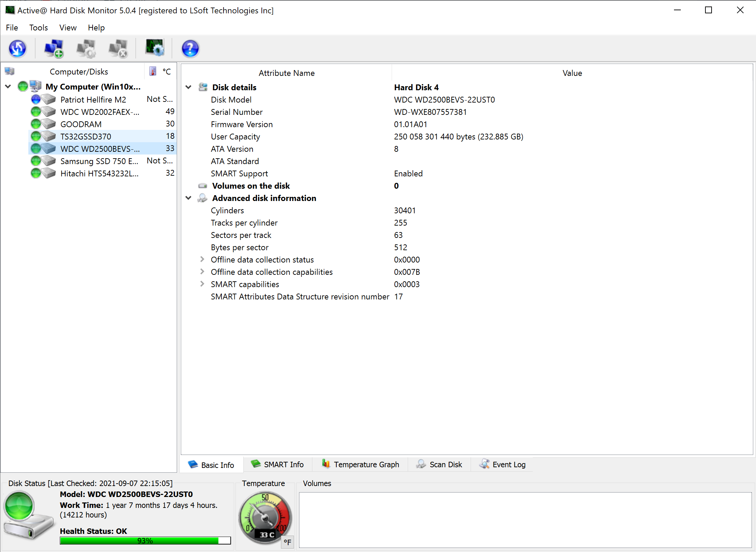The height and width of the screenshot is (552, 756).
Task: Click the blue Refresh toolbar icon
Action: pyautogui.click(x=17, y=48)
